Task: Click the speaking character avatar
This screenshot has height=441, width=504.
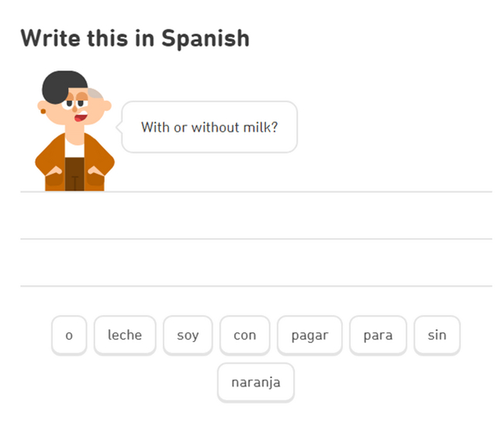Action: [x=74, y=132]
